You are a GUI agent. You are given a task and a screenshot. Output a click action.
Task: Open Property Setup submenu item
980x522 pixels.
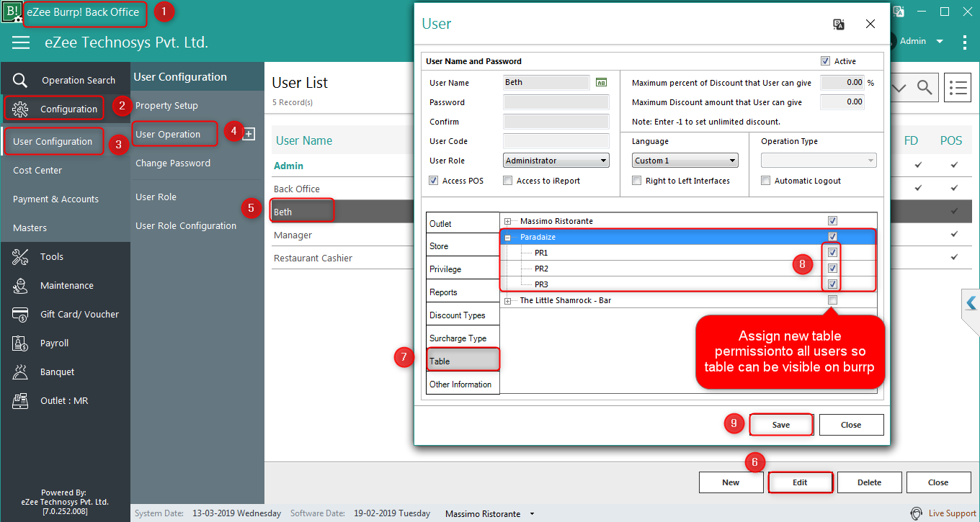166,105
